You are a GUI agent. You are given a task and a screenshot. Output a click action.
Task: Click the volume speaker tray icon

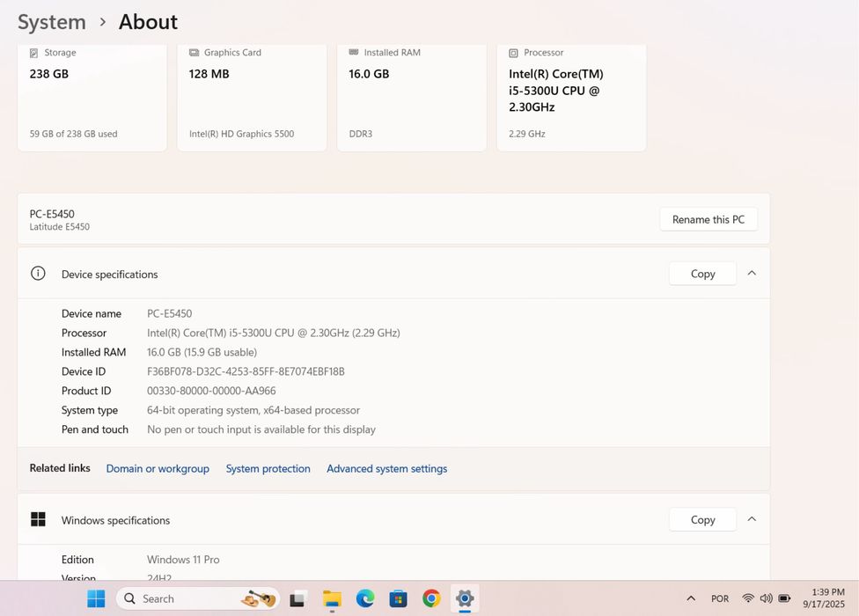pos(766,598)
